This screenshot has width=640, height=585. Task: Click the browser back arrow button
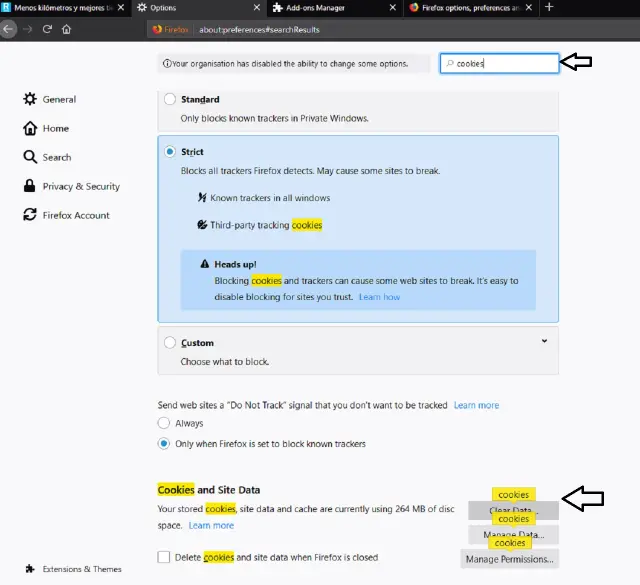click(x=8, y=29)
